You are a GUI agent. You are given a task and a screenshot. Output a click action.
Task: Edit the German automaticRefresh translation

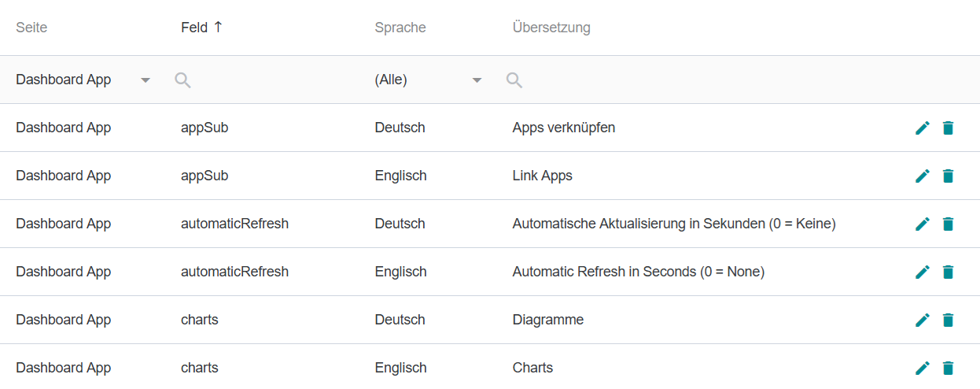click(923, 224)
